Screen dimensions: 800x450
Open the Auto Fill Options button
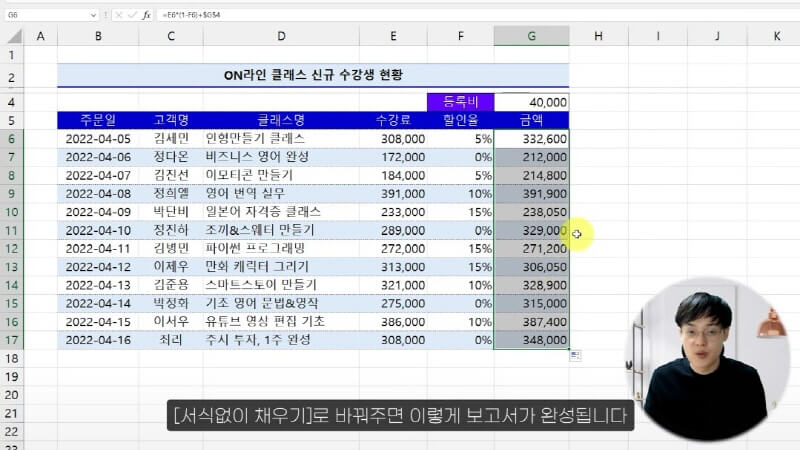coord(576,355)
